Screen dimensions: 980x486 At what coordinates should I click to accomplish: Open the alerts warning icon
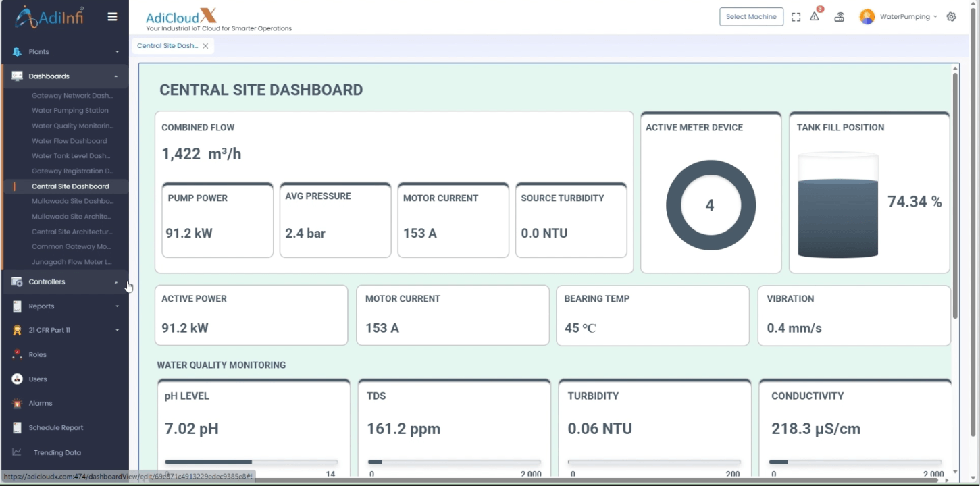coord(815,17)
